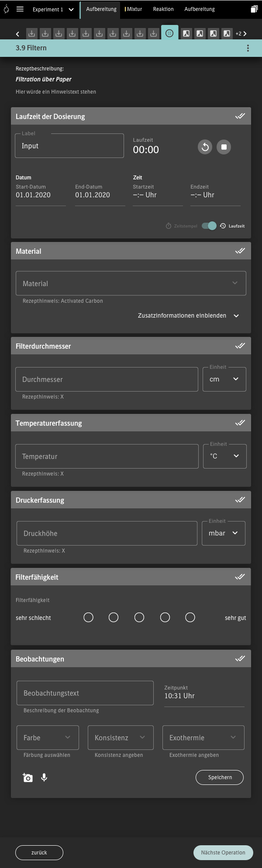This screenshot has height=868, width=262.
Task: Open the 3.9 Filtern options menu
Action: coord(248,48)
